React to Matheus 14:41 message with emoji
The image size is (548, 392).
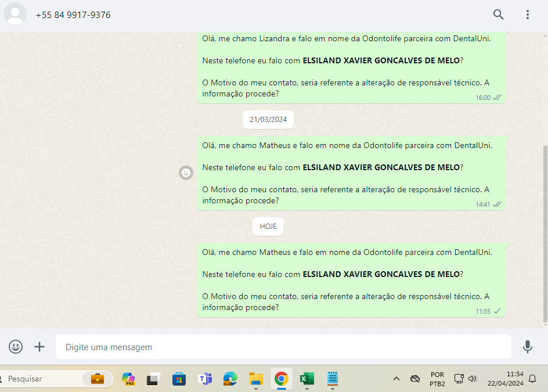click(186, 172)
